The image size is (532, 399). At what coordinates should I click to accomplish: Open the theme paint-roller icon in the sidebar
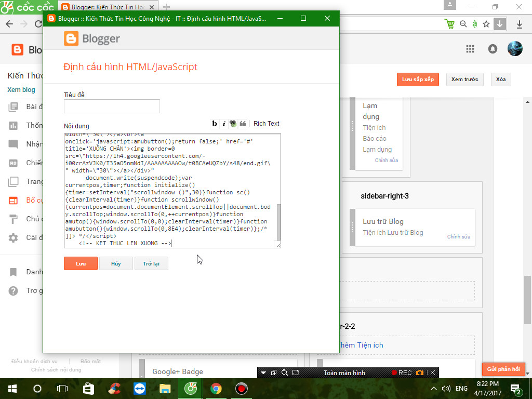[13, 219]
